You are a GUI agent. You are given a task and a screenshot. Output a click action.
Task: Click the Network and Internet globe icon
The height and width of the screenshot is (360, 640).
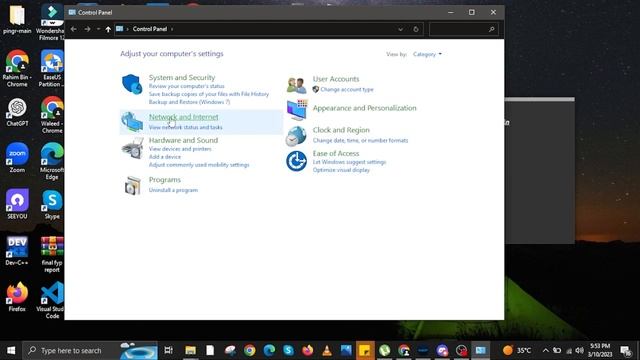point(132,121)
